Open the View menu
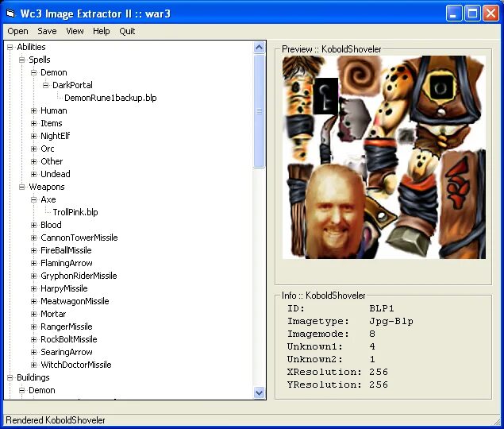 point(75,31)
